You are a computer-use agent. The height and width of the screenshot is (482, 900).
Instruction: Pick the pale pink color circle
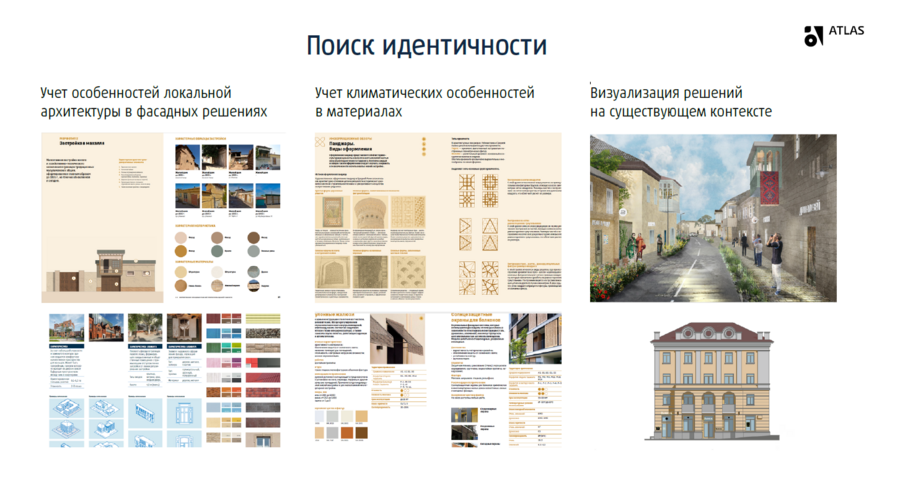[x=181, y=238]
